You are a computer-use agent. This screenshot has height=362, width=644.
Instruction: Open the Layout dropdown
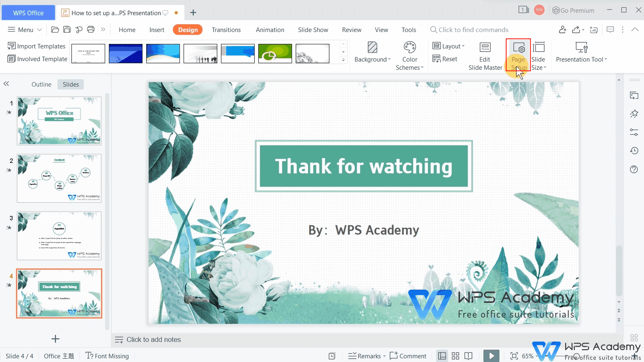(448, 46)
